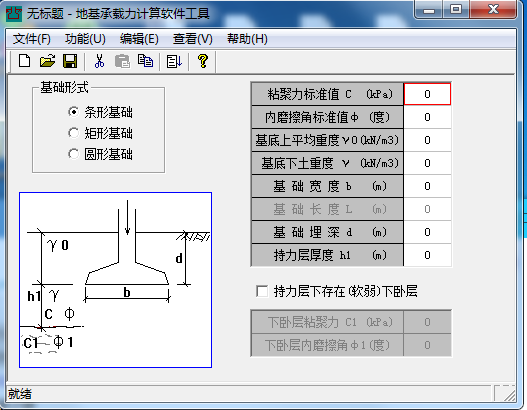Enable 持力层下存在(软弱)下卧层 checkbox
The image size is (527, 410).
(262, 291)
